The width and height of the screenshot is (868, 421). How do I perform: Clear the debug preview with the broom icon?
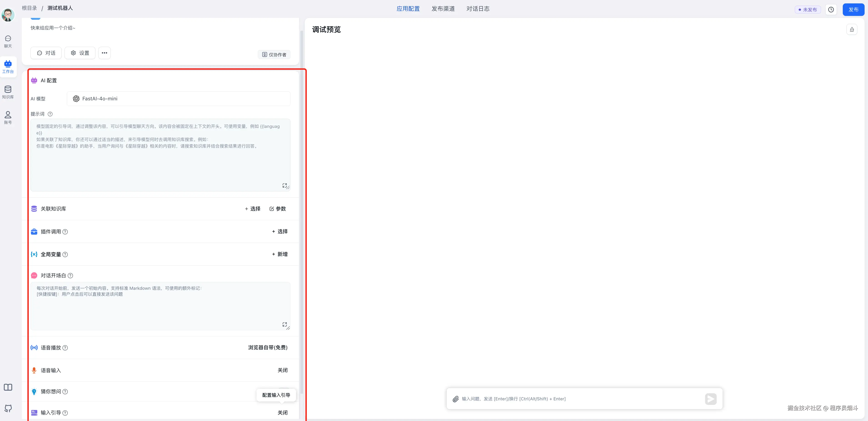click(851, 30)
